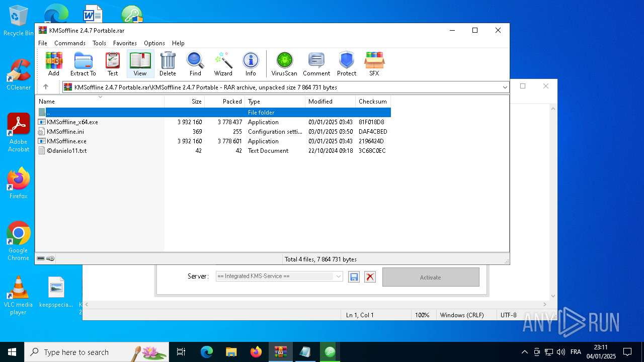The width and height of the screenshot is (644, 362).
Task: Select ©danielo11.txt file row
Action: click(x=213, y=151)
